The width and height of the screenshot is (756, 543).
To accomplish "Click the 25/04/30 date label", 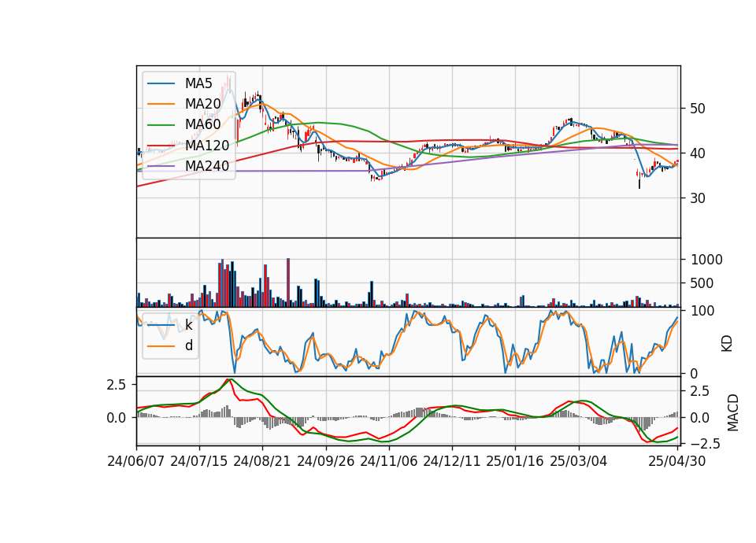I will (677, 461).
